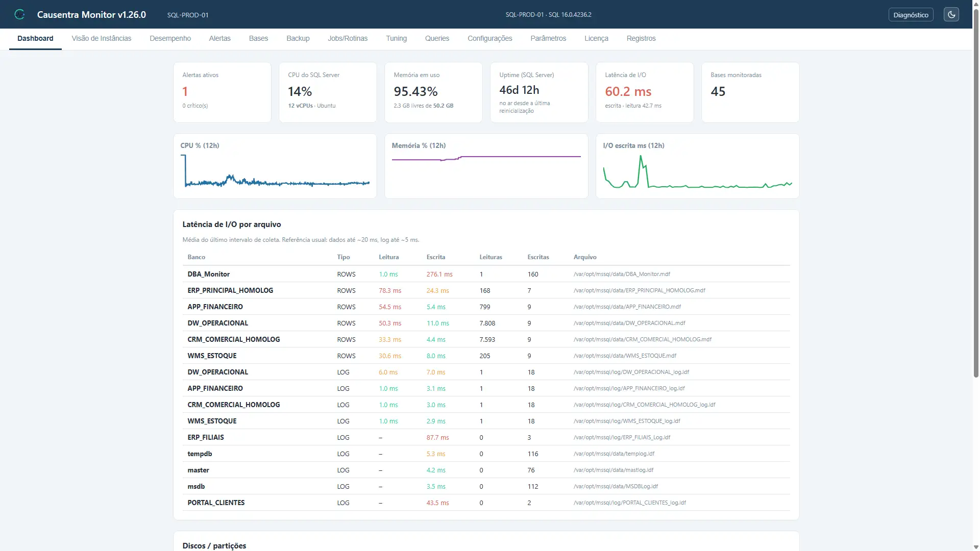Click the master database row name

198,470
